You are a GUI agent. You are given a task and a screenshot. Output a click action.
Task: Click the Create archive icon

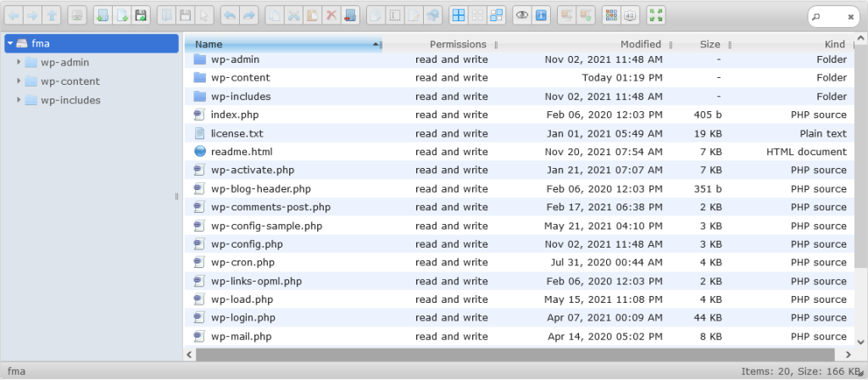[585, 15]
